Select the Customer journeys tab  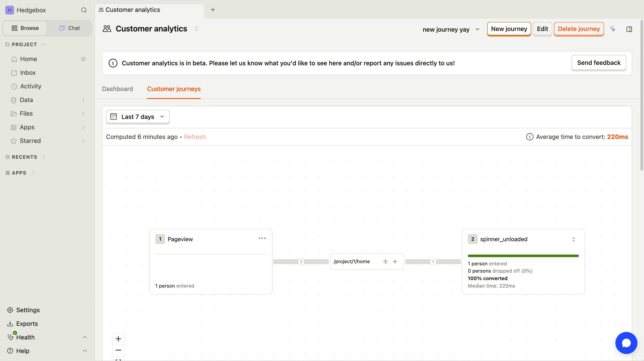[x=174, y=89]
